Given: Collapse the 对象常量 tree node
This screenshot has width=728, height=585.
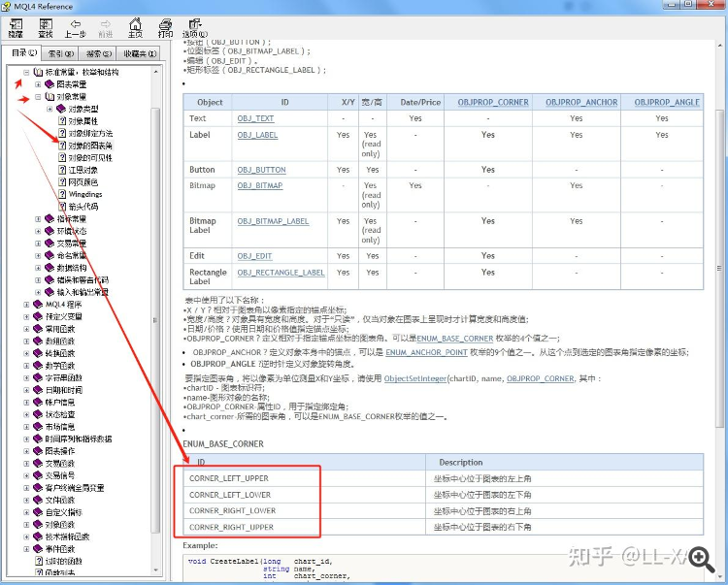Looking at the screenshot, I should 38,96.
